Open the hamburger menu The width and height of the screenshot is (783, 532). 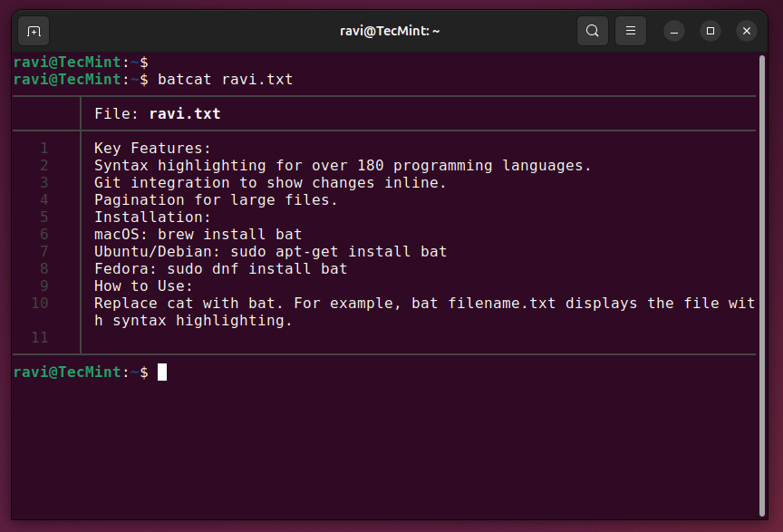coord(631,31)
